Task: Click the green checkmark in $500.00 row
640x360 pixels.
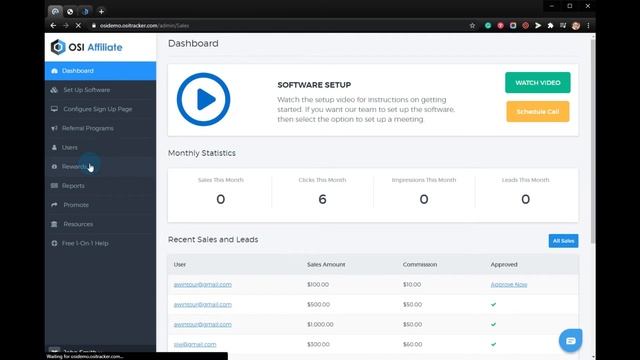Action: click(x=493, y=304)
